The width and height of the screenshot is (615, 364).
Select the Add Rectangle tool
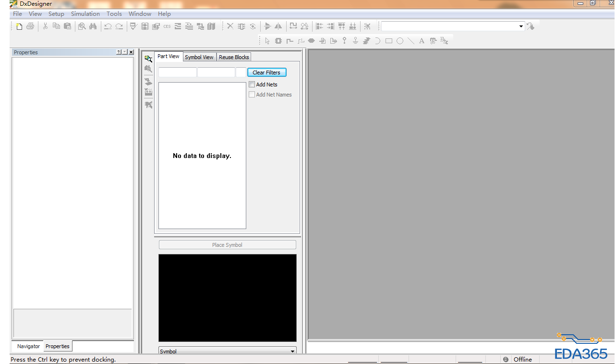(x=389, y=41)
